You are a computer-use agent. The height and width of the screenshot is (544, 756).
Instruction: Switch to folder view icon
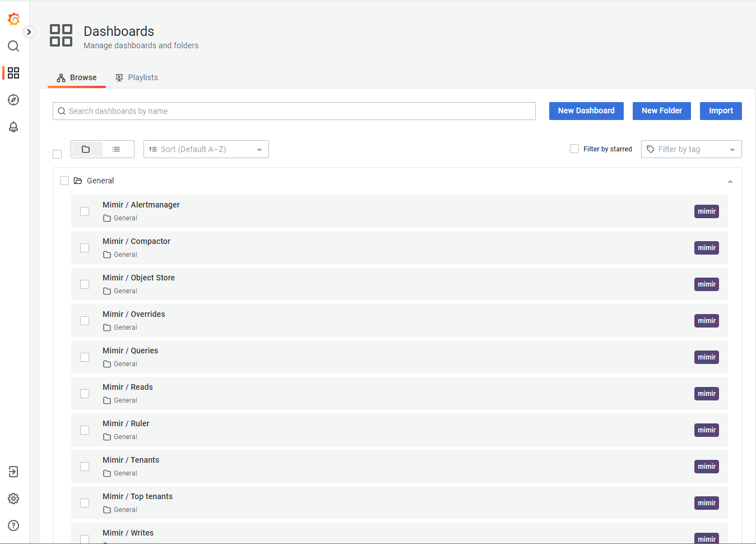(x=86, y=149)
